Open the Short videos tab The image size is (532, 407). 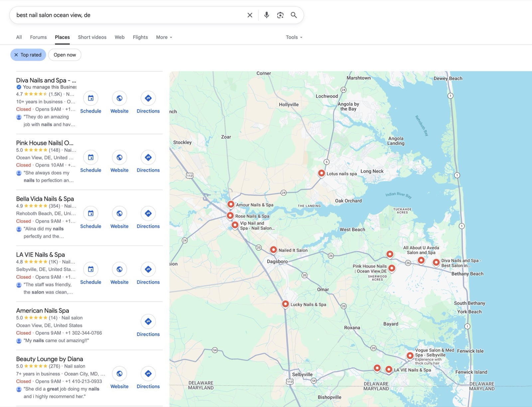point(92,37)
